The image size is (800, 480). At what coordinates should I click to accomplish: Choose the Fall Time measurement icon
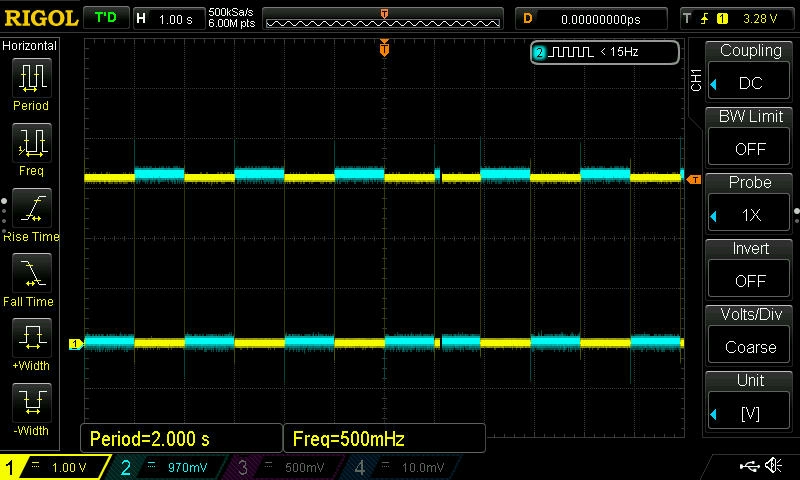coord(31,274)
